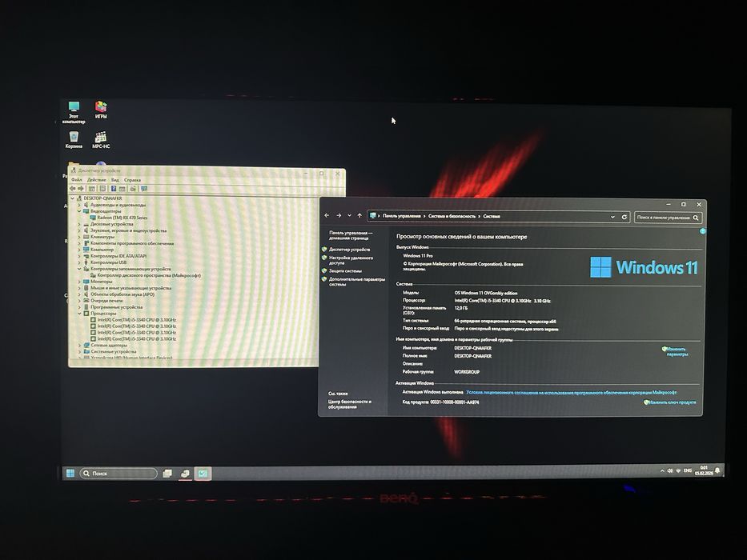747x560 pixels.
Task: Expand Аудиовходы и аудиовыходы category
Action: tap(79, 205)
